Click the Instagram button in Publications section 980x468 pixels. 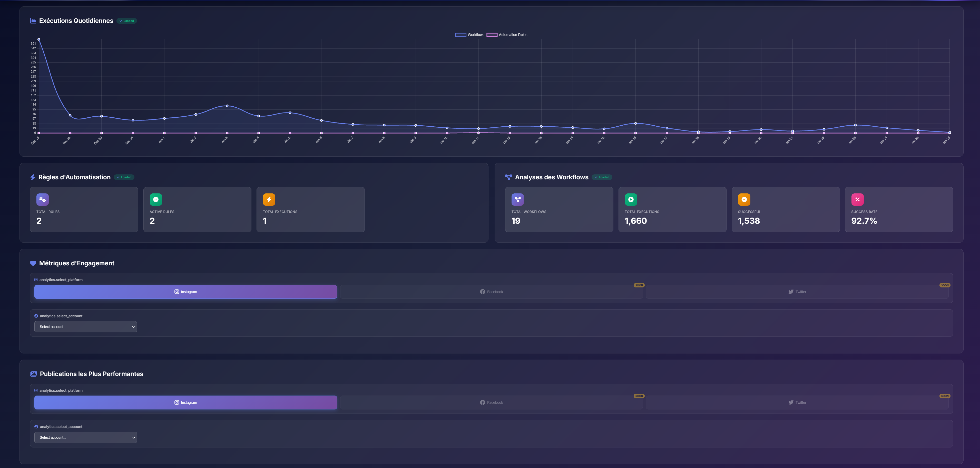click(x=186, y=402)
